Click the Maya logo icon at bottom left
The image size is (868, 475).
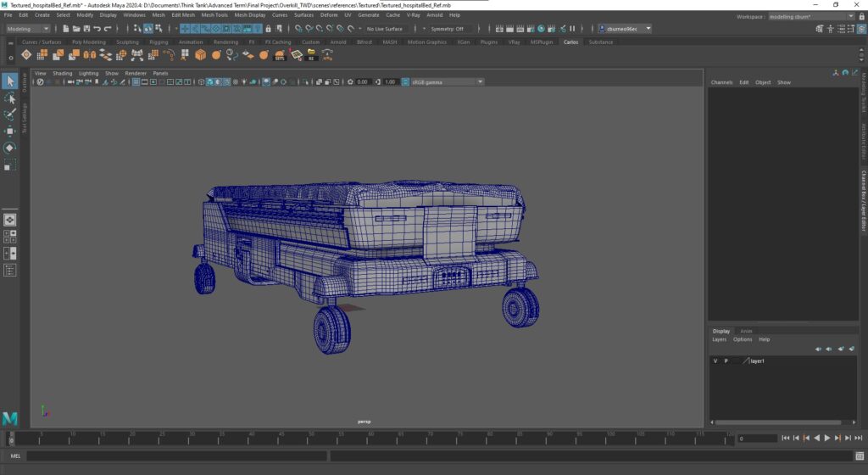pos(10,418)
